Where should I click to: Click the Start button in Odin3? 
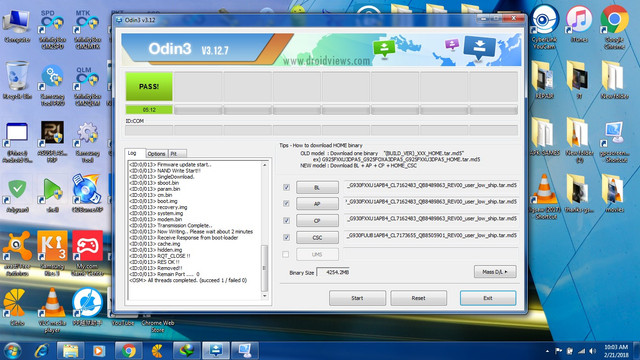tap(357, 298)
